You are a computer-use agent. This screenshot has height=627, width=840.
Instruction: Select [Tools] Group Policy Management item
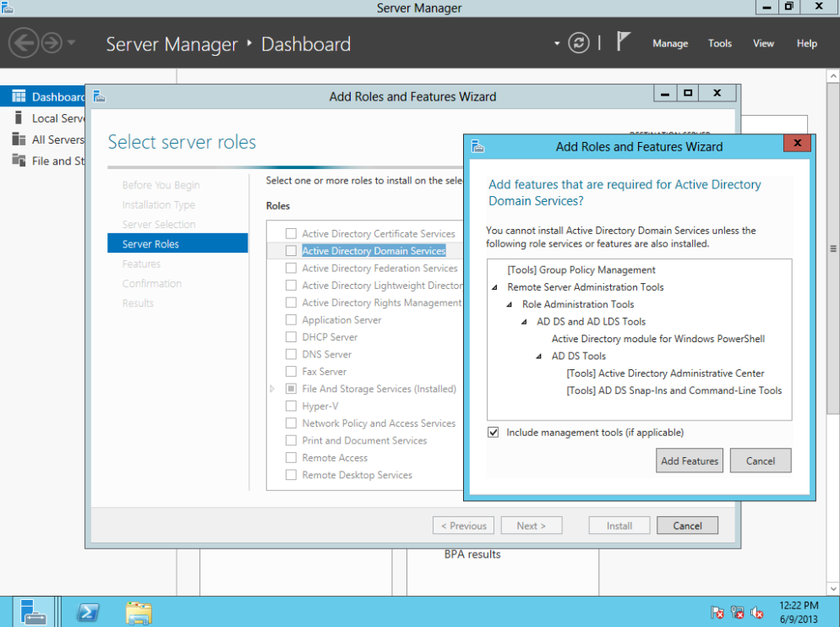point(581,270)
